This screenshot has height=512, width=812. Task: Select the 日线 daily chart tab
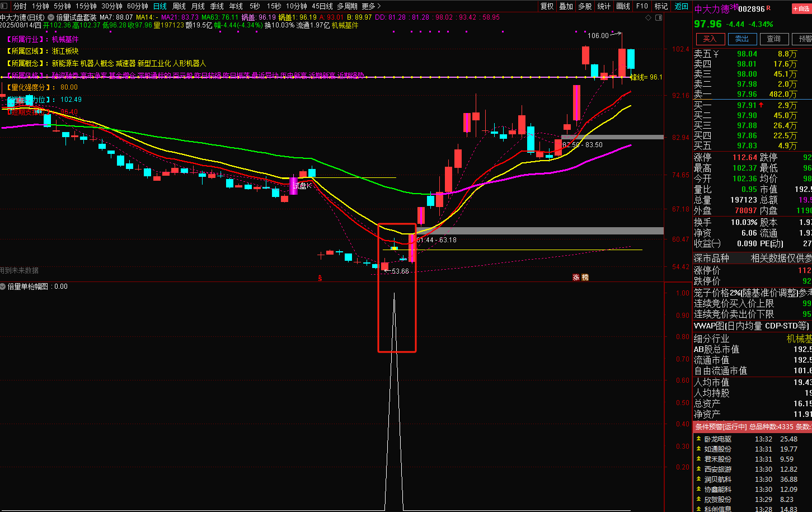160,6
